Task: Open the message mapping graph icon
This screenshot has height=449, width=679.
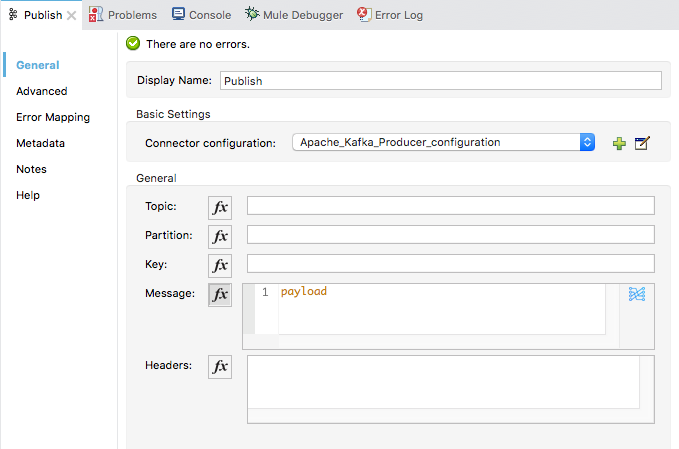Action: coord(636,294)
